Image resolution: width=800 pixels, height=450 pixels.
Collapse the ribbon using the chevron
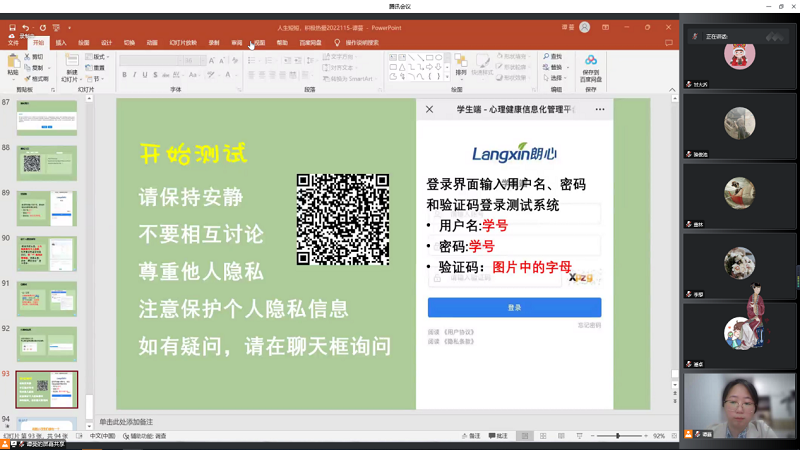point(672,90)
